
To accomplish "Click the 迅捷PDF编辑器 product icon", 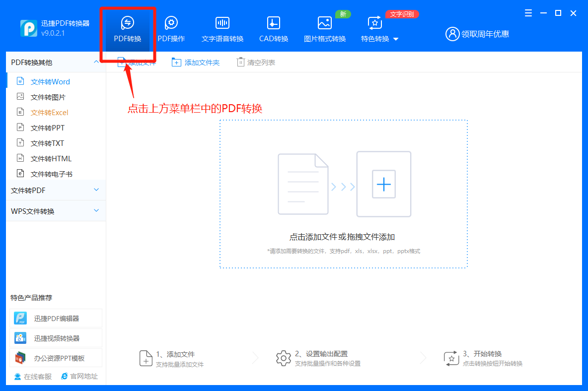I will tap(20, 319).
